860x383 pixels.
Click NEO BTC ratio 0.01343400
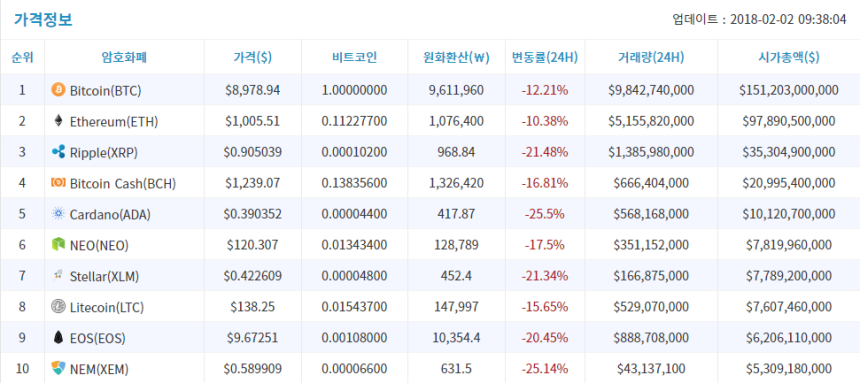coord(354,244)
